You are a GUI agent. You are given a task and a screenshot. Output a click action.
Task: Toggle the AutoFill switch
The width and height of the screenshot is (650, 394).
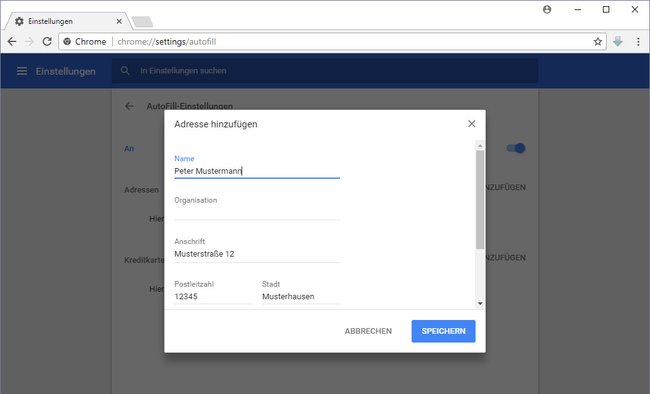516,148
